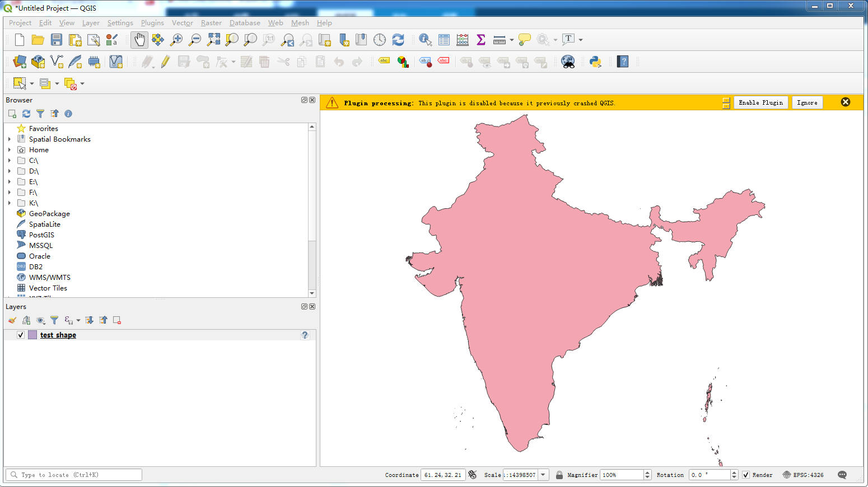868x487 pixels.
Task: Open the Vector menu
Action: [x=182, y=23]
